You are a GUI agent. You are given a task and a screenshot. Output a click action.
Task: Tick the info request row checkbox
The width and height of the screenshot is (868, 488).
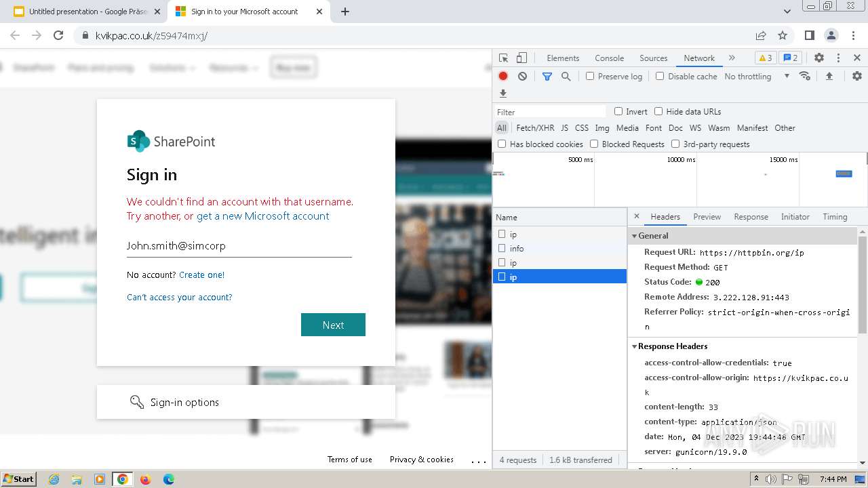click(x=502, y=248)
